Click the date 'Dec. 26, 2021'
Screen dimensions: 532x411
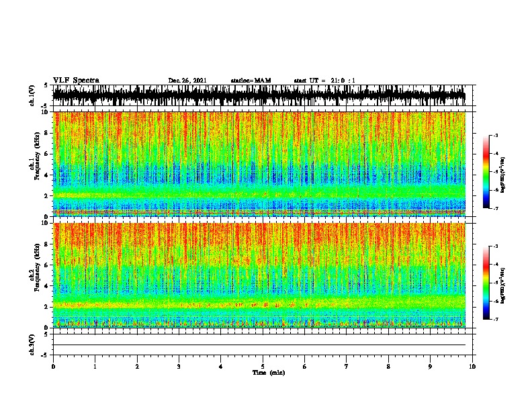(187, 81)
